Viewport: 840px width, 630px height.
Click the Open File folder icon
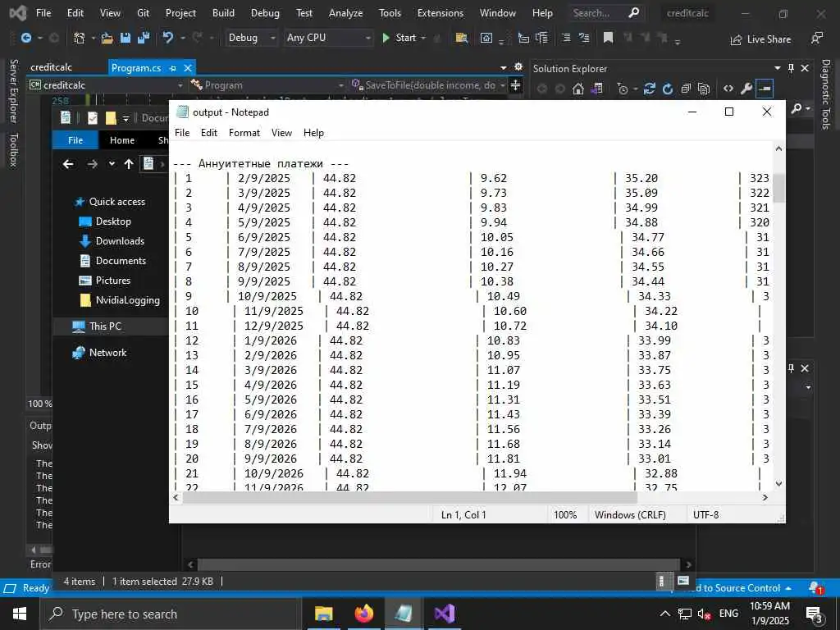pyautogui.click(x=107, y=38)
